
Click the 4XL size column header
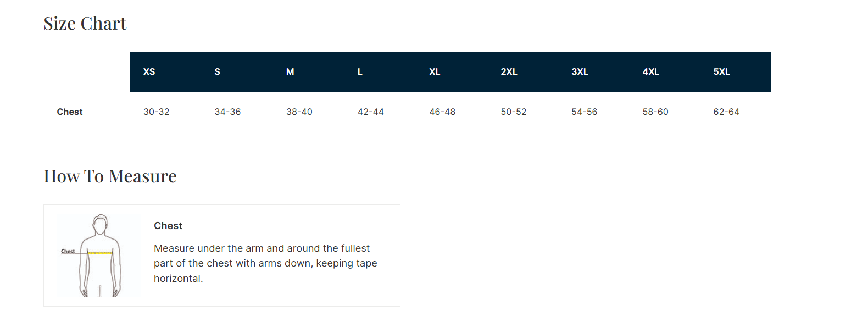tap(650, 72)
